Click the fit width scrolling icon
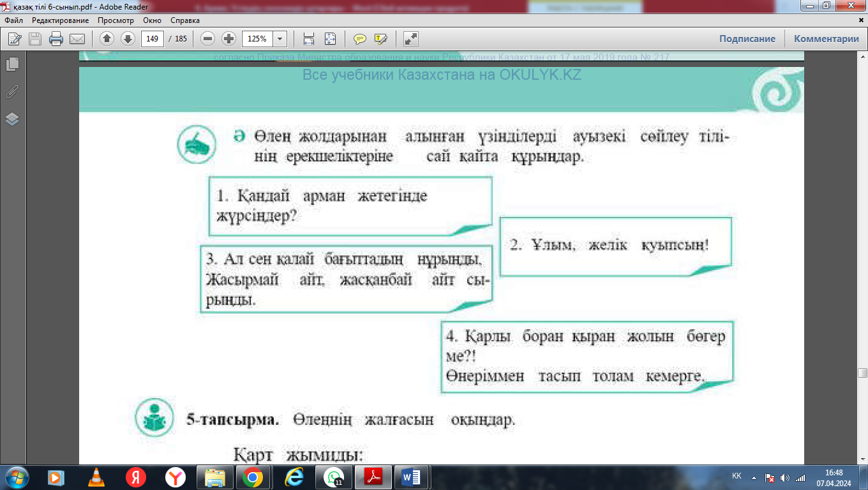Screen dimensions: 868x490 309,39
